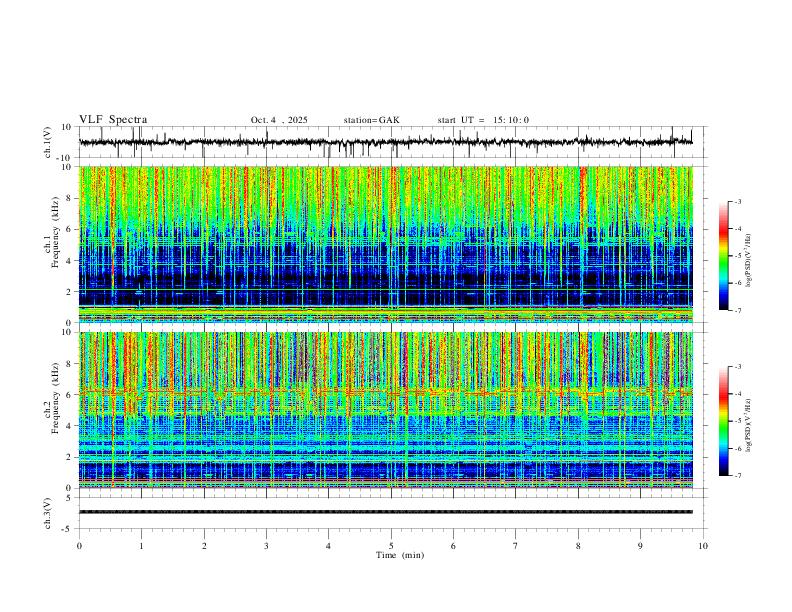Click the "Time (min)" axis label
Image resolution: width=792 pixels, height=612 pixels.
[400, 555]
